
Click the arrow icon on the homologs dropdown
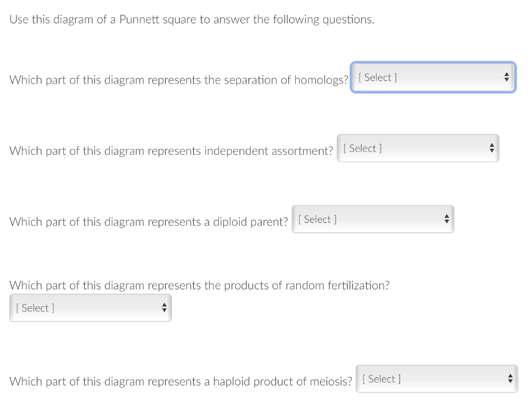pyautogui.click(x=507, y=77)
